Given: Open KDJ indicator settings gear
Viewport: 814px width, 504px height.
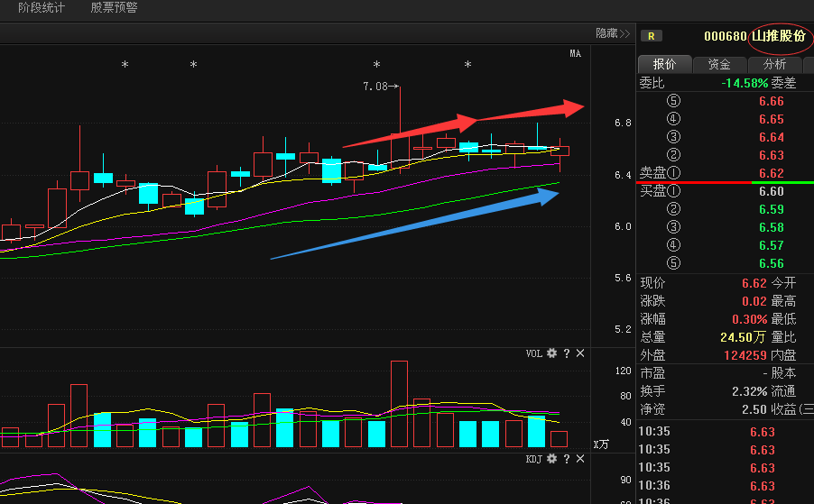Looking at the screenshot, I should [551, 459].
